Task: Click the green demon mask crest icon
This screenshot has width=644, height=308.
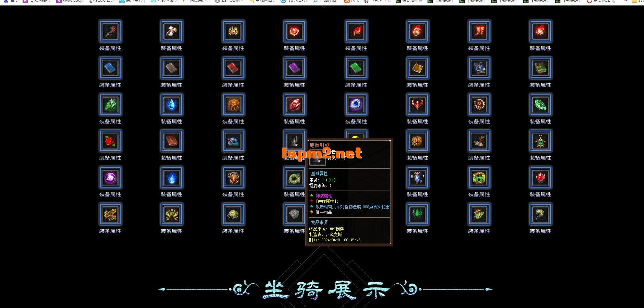Action: (172, 214)
